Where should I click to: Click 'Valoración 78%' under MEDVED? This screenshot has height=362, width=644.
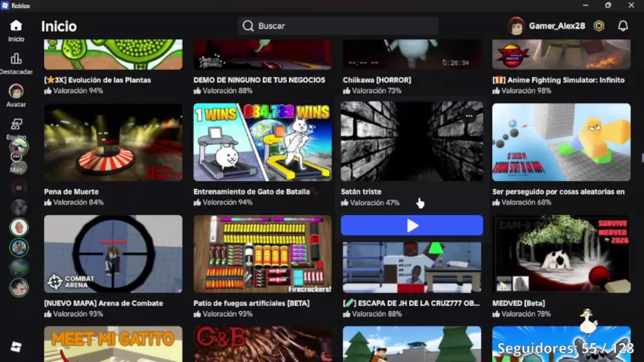(x=526, y=314)
